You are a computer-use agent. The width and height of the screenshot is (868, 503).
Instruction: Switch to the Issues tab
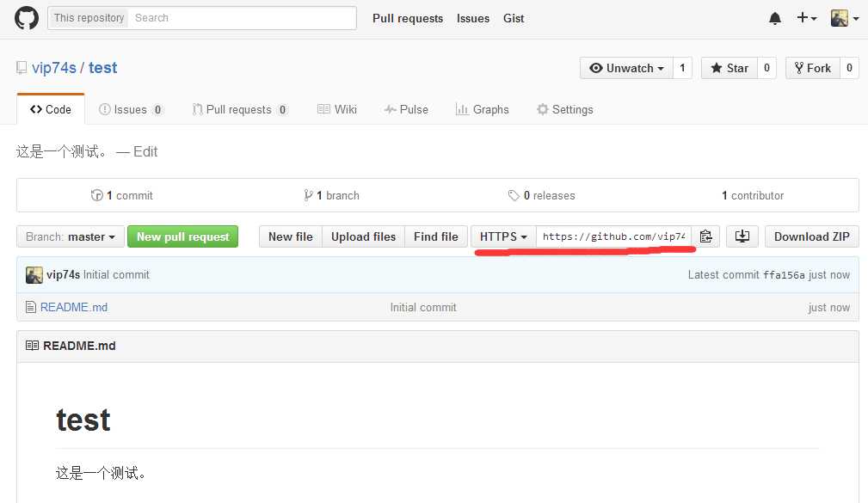pyautogui.click(x=131, y=109)
